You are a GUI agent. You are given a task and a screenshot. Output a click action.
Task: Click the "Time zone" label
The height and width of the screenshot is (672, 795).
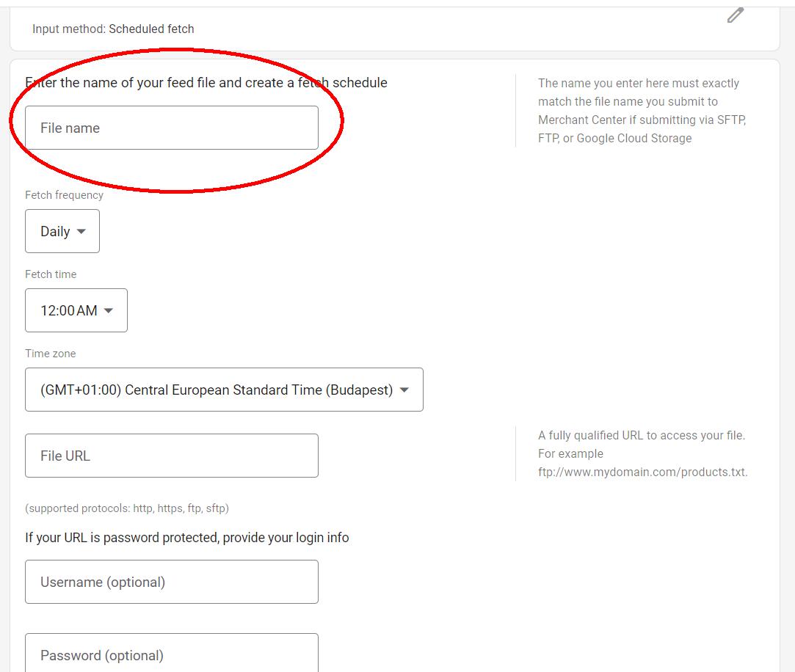[51, 354]
